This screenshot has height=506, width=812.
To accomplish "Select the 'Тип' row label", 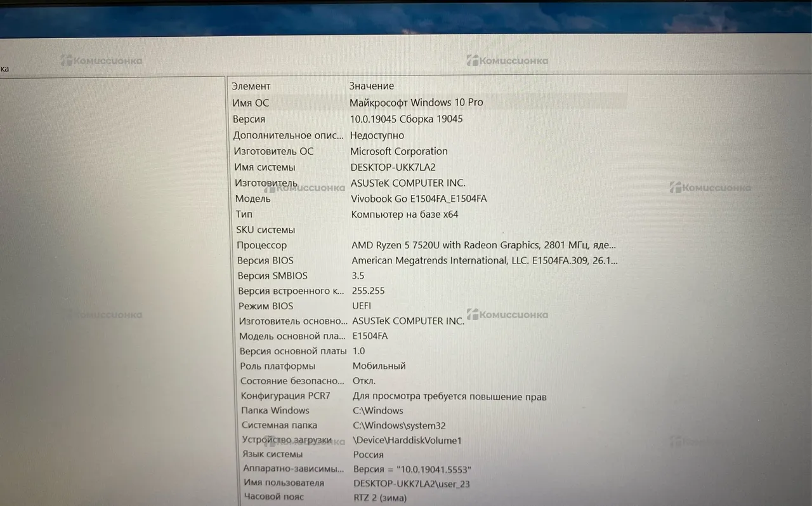I will click(x=244, y=214).
